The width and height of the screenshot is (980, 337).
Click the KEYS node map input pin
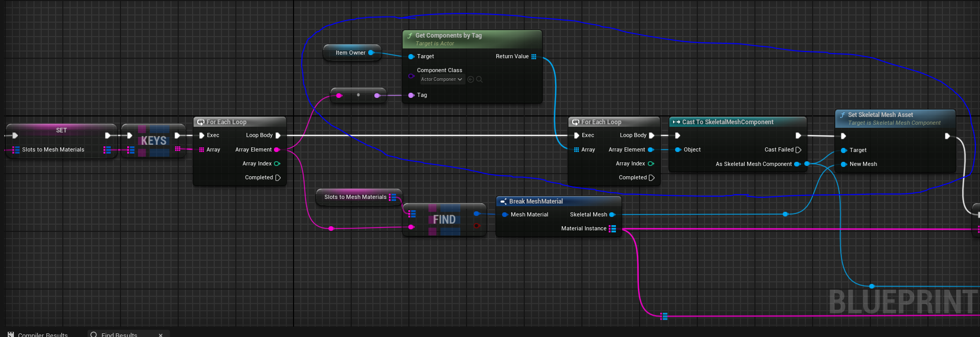pyautogui.click(x=131, y=150)
